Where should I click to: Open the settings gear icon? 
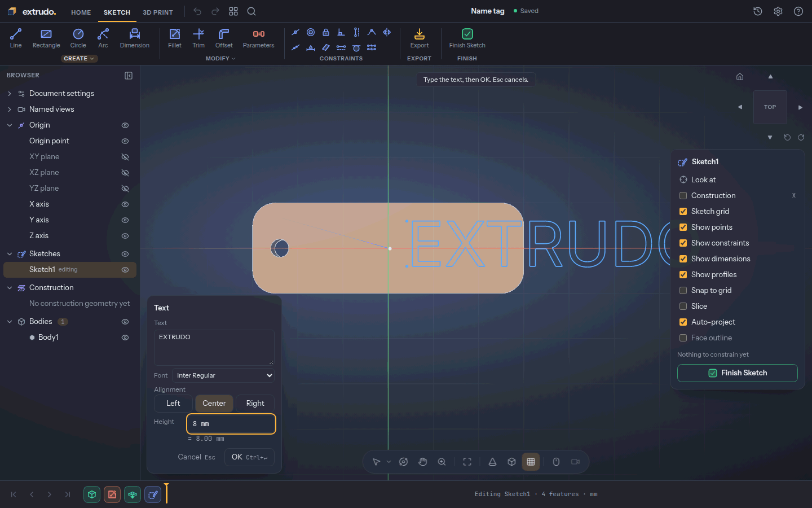coord(778,11)
